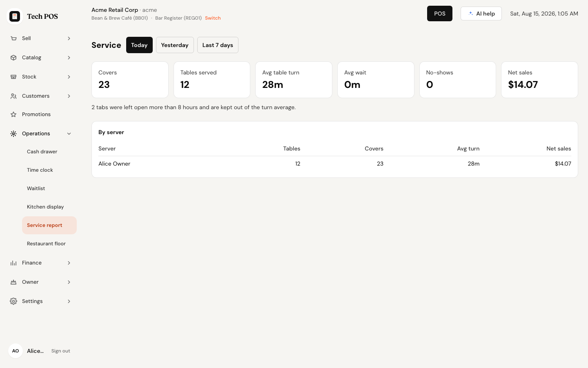Click the Alice Owner server row
The image size is (588, 368).
coord(335,164)
